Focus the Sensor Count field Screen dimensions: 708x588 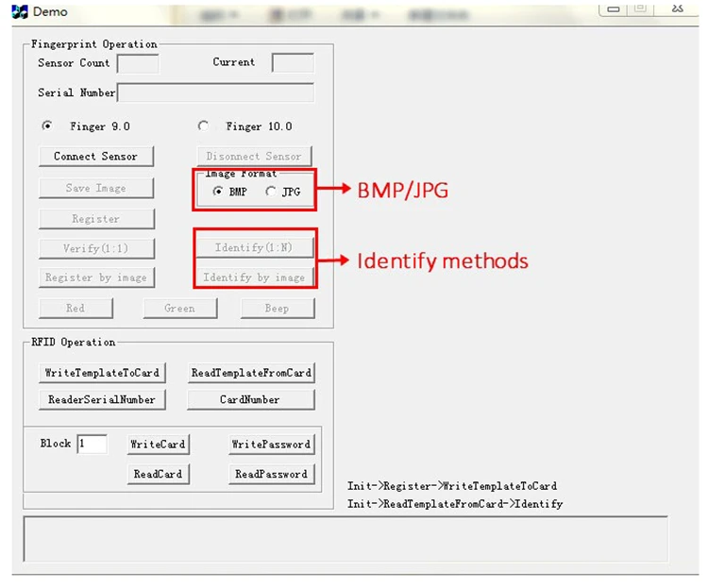tap(138, 63)
